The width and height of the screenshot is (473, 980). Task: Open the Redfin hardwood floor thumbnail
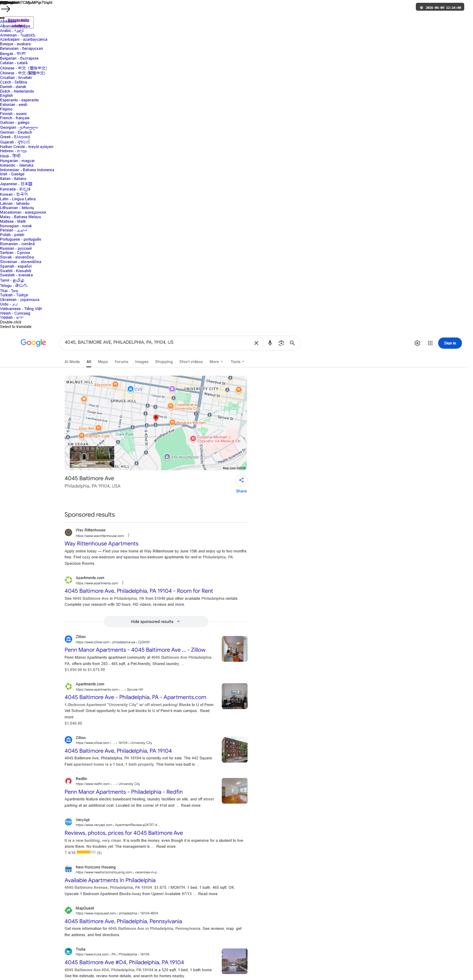click(234, 791)
